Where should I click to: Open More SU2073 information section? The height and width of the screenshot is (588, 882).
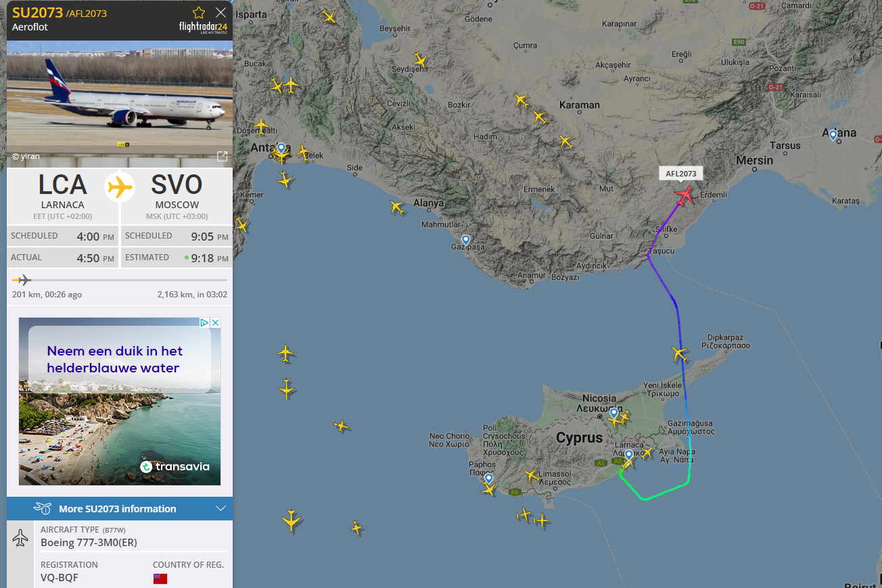point(120,509)
